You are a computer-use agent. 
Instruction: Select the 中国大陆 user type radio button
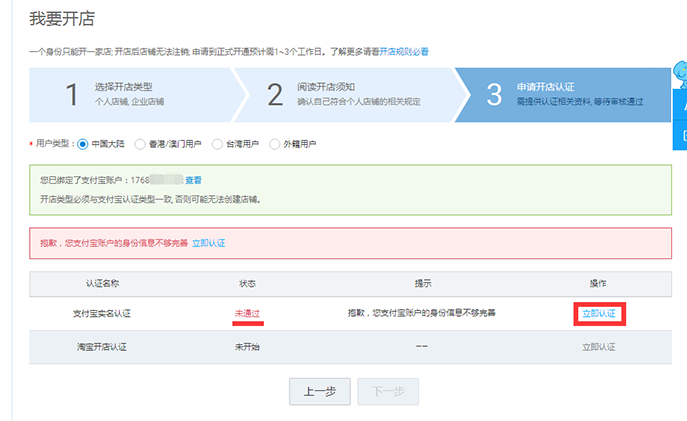point(83,144)
